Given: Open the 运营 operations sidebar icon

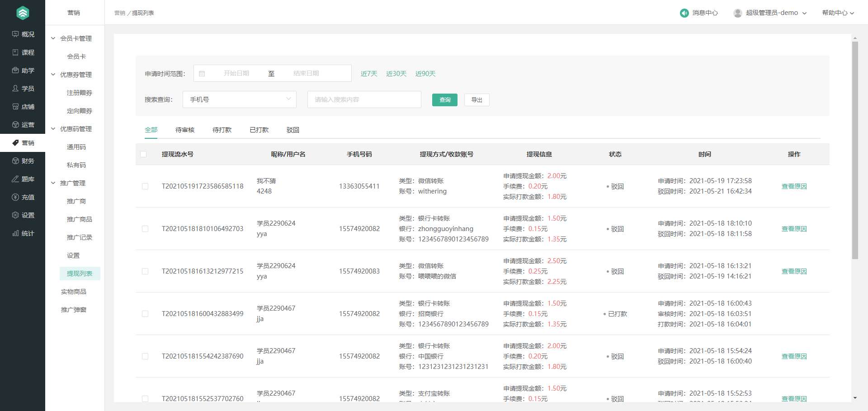Looking at the screenshot, I should 15,125.
